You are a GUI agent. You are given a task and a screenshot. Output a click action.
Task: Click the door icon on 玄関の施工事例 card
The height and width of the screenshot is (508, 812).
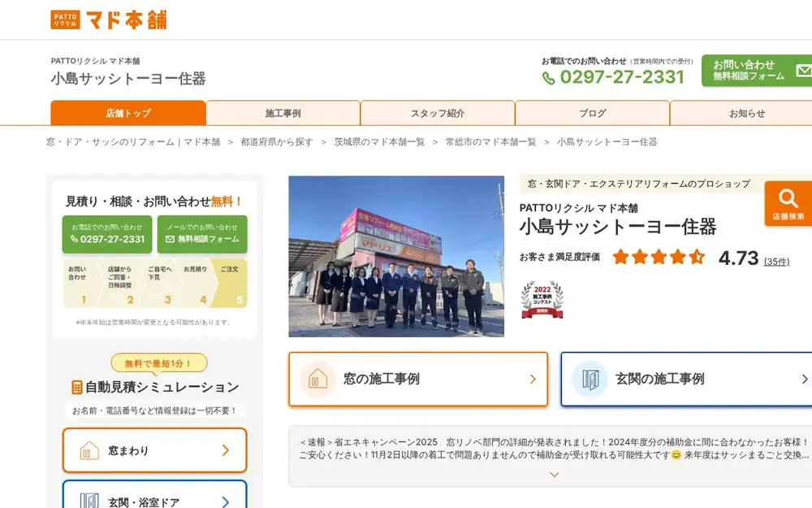(590, 379)
